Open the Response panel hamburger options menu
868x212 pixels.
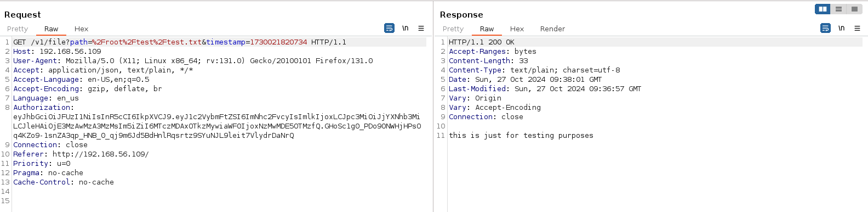857,28
